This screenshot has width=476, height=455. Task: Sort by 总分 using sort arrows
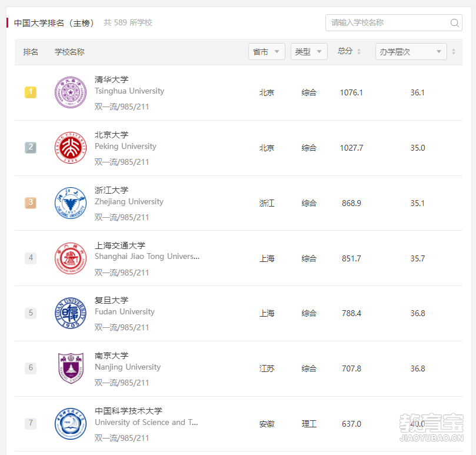359,51
